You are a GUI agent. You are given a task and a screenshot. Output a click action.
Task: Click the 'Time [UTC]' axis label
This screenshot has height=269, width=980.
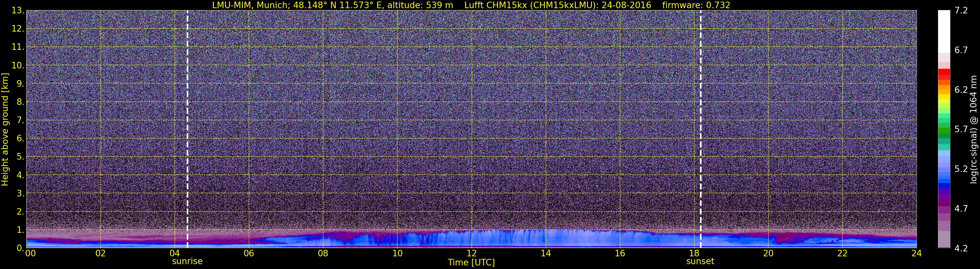(x=471, y=262)
